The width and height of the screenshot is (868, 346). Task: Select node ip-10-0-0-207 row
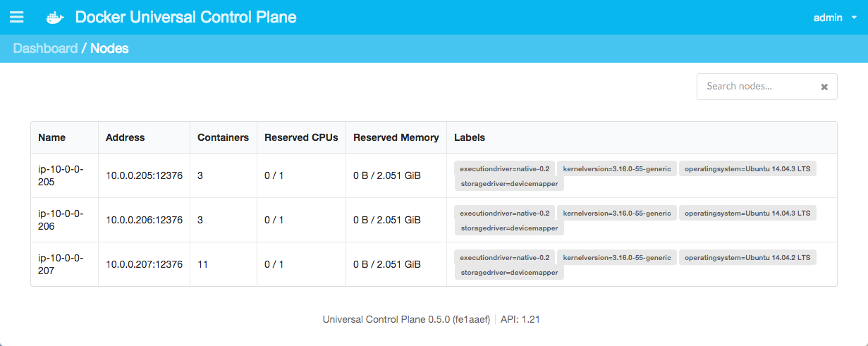click(x=434, y=264)
